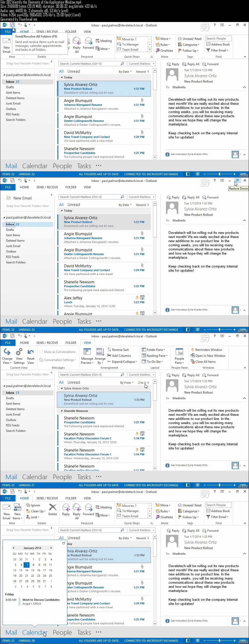This screenshot has height=644, width=249.
Task: Open the Folder Pane layout dropdown
Action: point(153,350)
